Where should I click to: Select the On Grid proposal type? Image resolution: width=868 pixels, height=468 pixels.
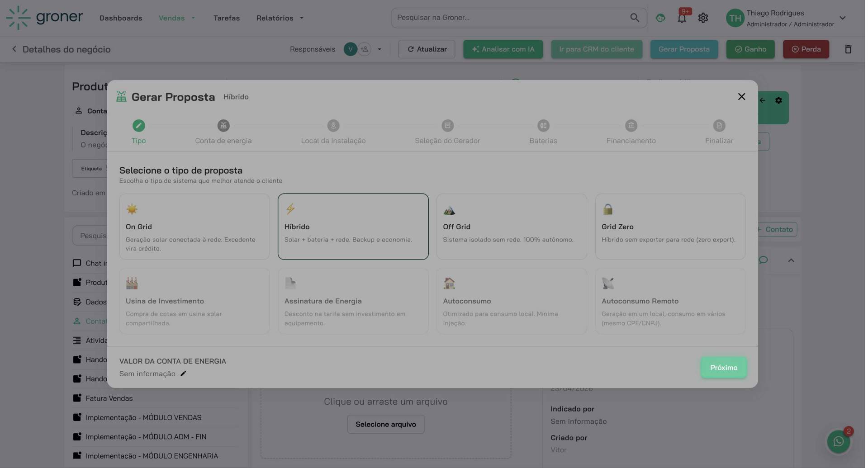(194, 226)
